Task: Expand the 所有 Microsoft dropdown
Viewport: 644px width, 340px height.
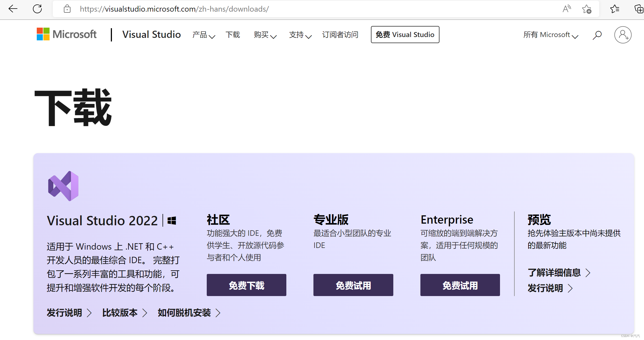Action: tap(551, 35)
